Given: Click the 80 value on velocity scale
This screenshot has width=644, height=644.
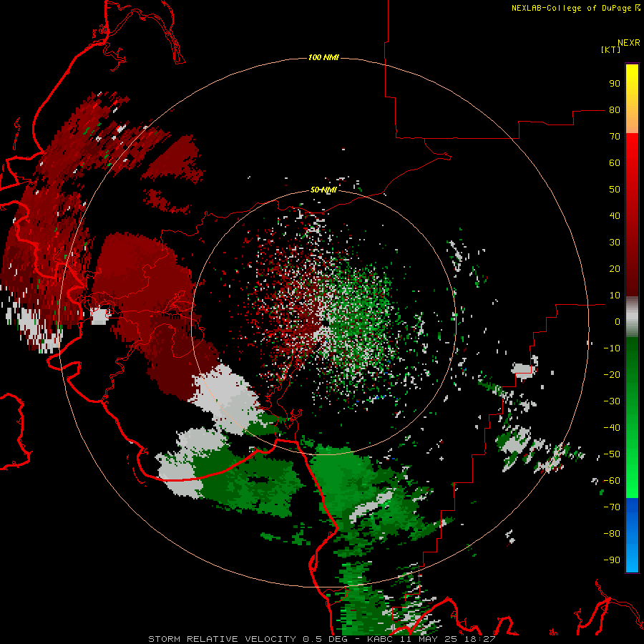Looking at the screenshot, I should (615, 110).
